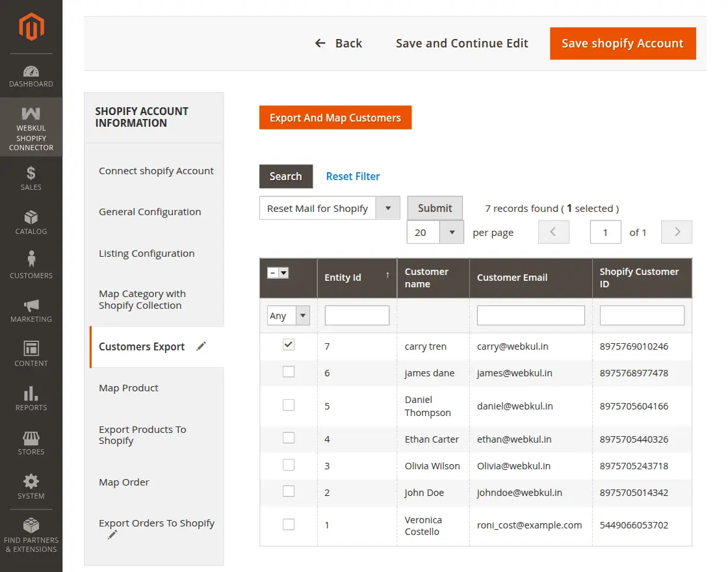Click the Back button
This screenshot has height=572, width=728.
(339, 43)
